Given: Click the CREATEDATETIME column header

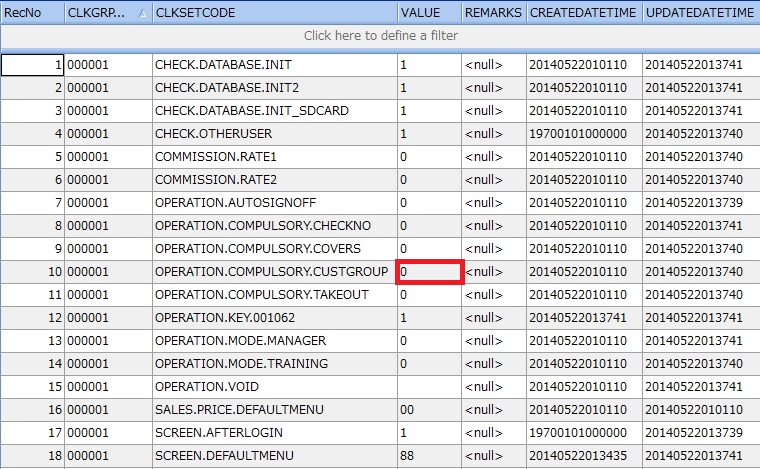Looking at the screenshot, I should click(582, 13).
